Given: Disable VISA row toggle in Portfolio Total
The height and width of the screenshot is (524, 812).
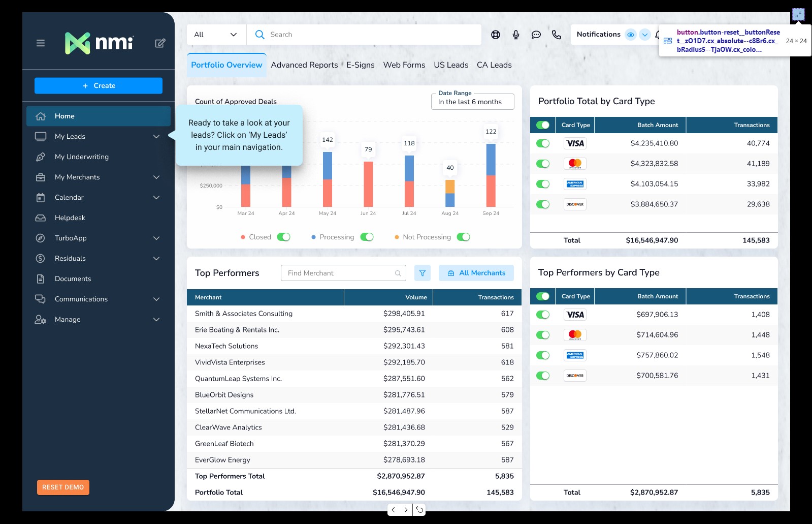Looking at the screenshot, I should (x=543, y=143).
